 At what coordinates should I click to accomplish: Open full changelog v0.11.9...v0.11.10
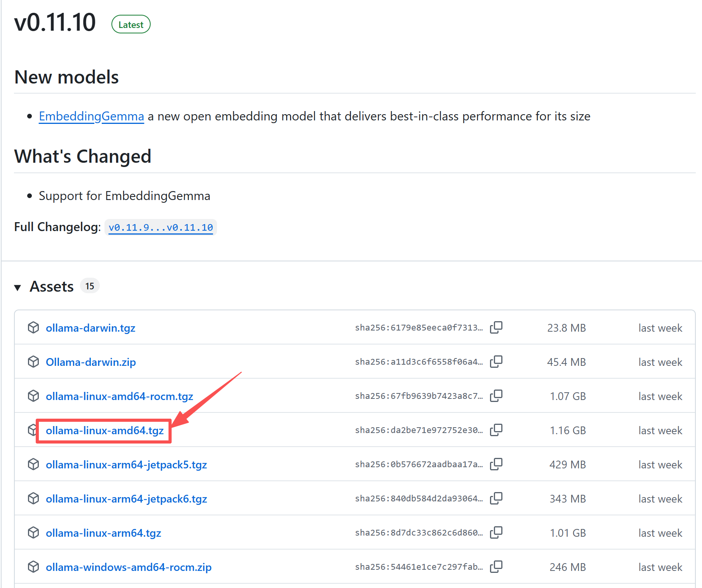click(161, 228)
